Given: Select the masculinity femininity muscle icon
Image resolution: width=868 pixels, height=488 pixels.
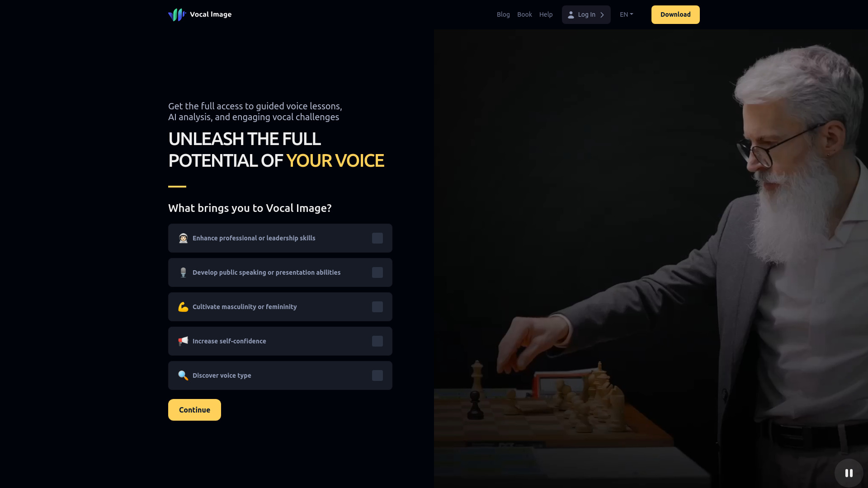Looking at the screenshot, I should (184, 306).
